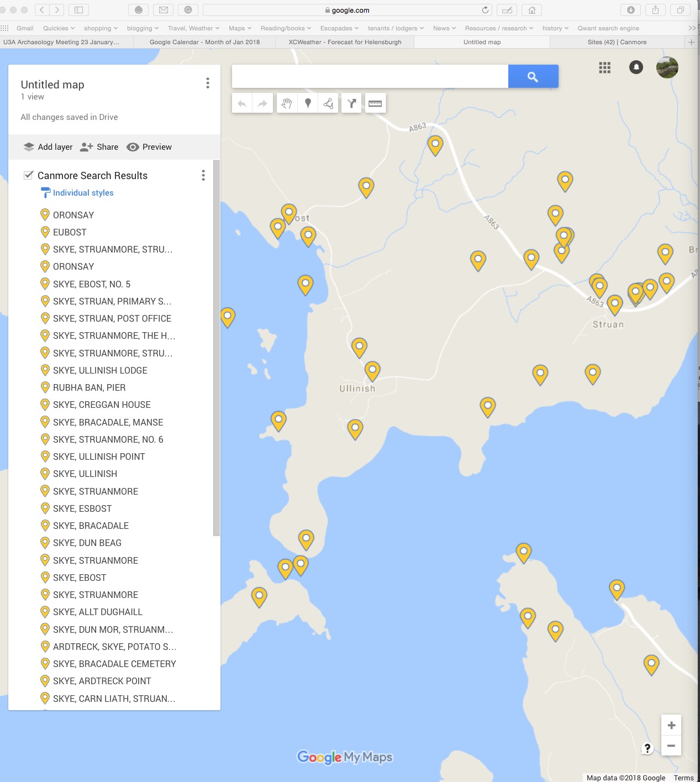Screen dimensions: 700x782
Task: Click Safari forward navigation arrow
Action: click(57, 10)
